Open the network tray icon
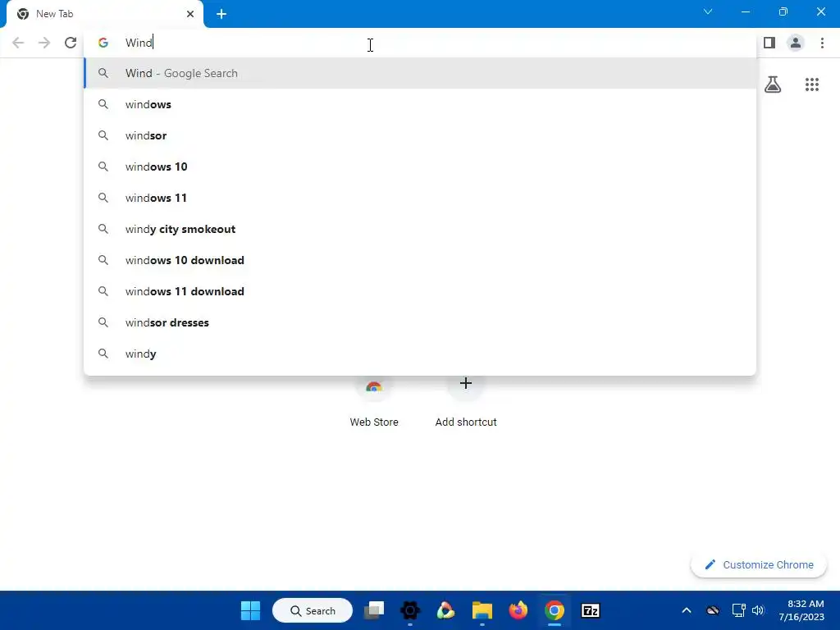This screenshot has height=630, width=840. pyautogui.click(x=738, y=610)
